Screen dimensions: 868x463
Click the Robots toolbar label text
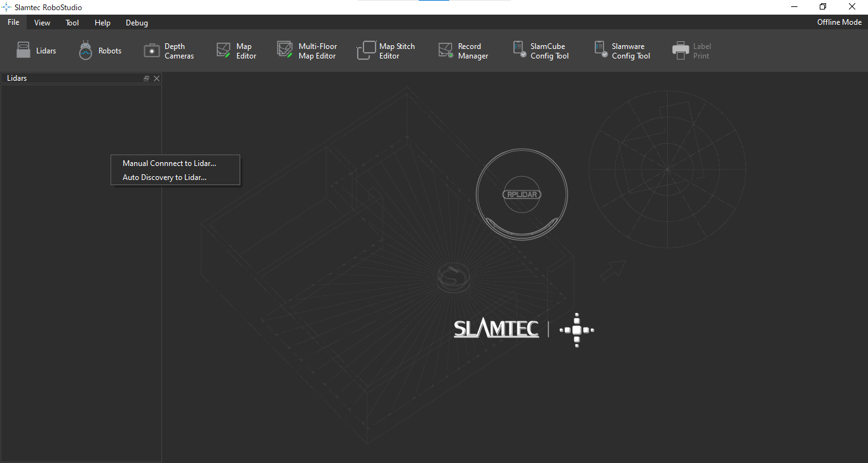pos(110,51)
